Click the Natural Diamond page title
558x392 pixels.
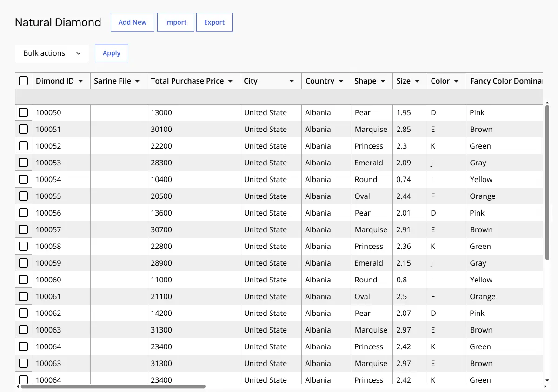[58, 22]
